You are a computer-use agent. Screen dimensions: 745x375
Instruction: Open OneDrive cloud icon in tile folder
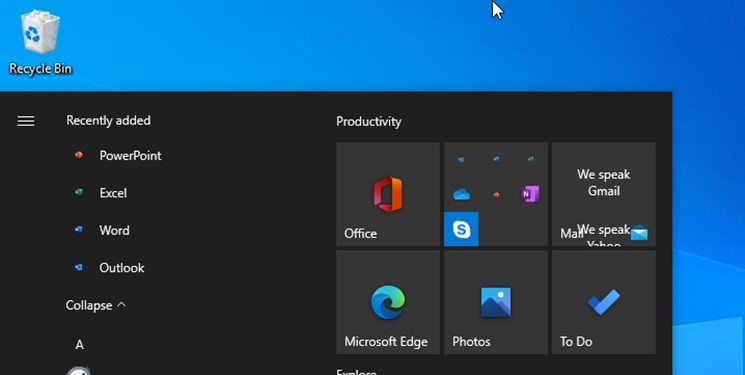[461, 194]
